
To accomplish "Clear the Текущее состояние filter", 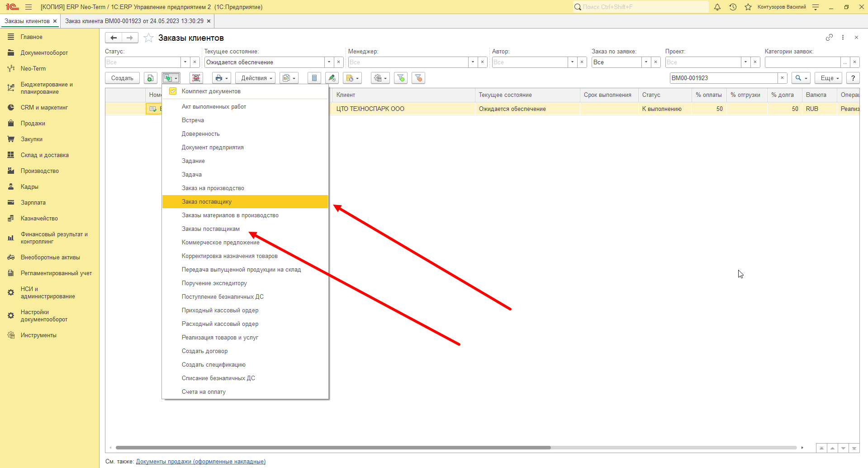I will point(339,62).
